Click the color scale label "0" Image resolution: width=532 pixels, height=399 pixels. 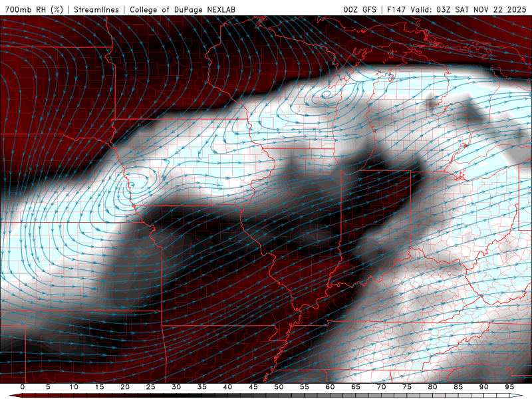(23, 387)
